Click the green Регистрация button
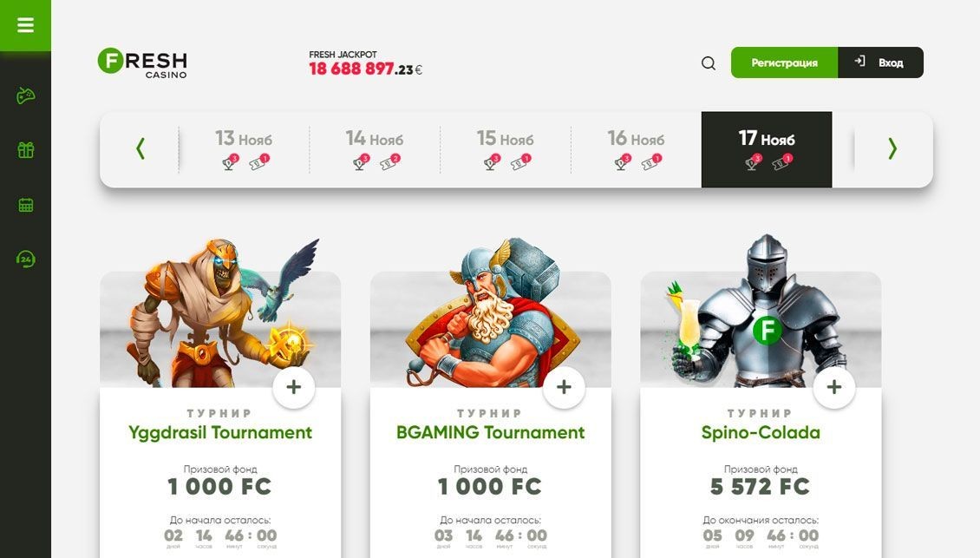Image resolution: width=980 pixels, height=558 pixels. [x=784, y=62]
